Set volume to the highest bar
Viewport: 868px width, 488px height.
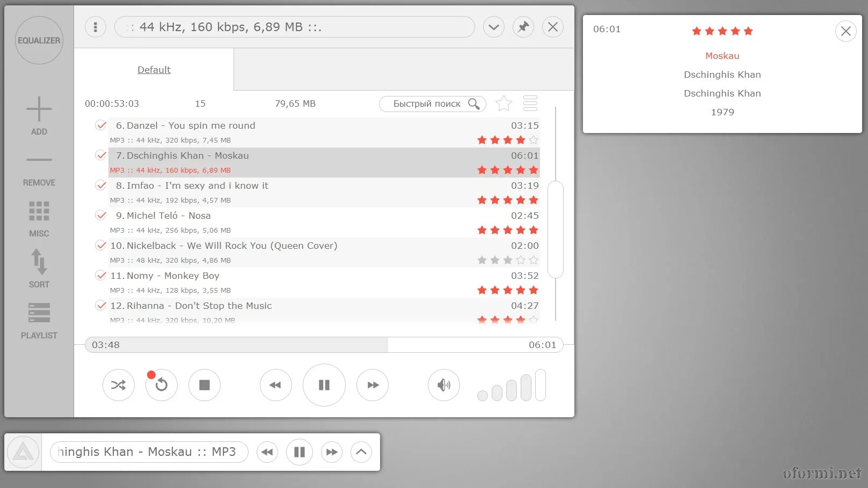(x=541, y=385)
